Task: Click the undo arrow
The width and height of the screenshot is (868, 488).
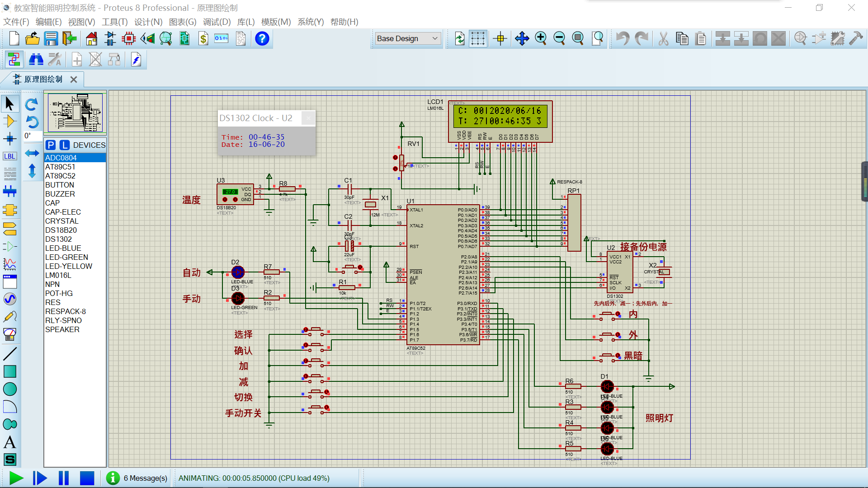Action: coord(623,39)
